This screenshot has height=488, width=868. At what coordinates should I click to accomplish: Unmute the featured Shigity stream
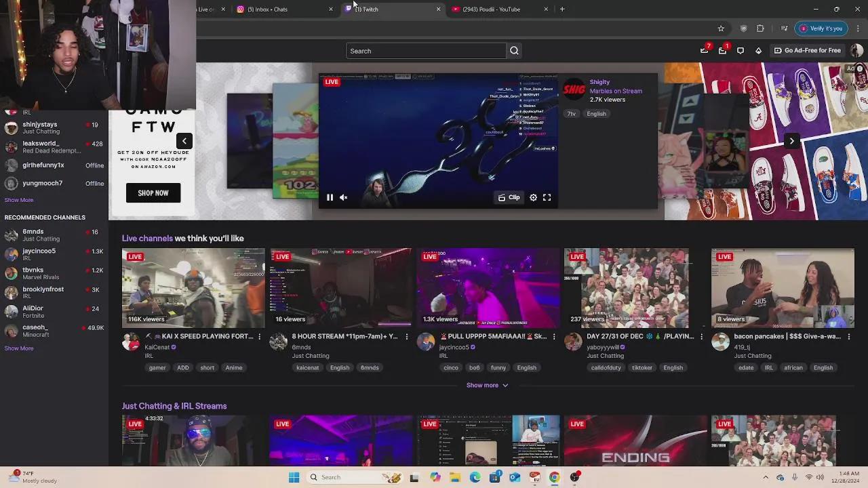coord(344,198)
